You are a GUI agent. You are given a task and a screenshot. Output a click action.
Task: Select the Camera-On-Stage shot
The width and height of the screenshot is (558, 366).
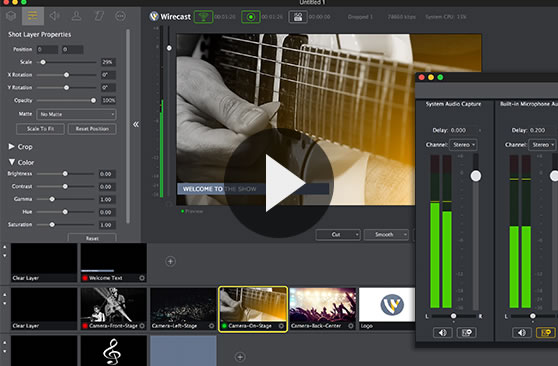(253, 309)
